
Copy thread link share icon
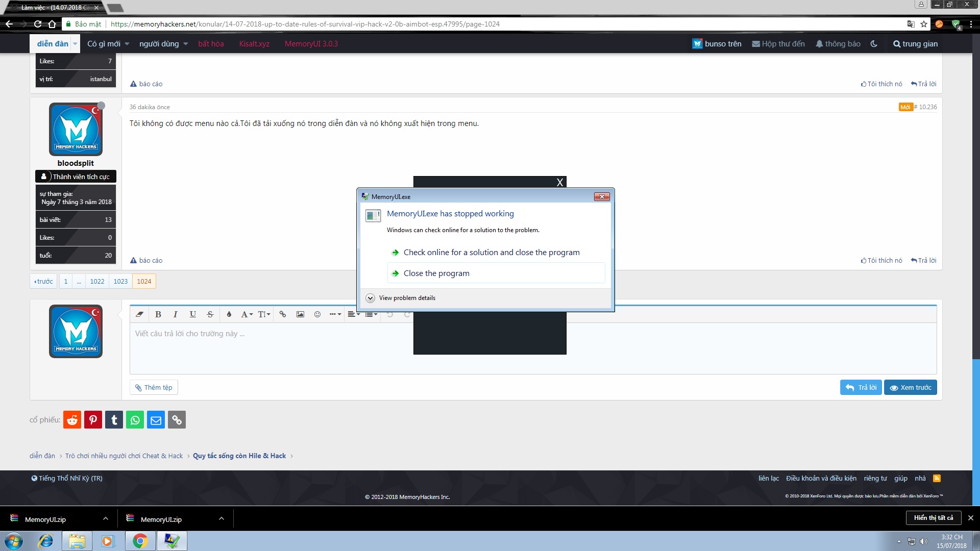177,420
